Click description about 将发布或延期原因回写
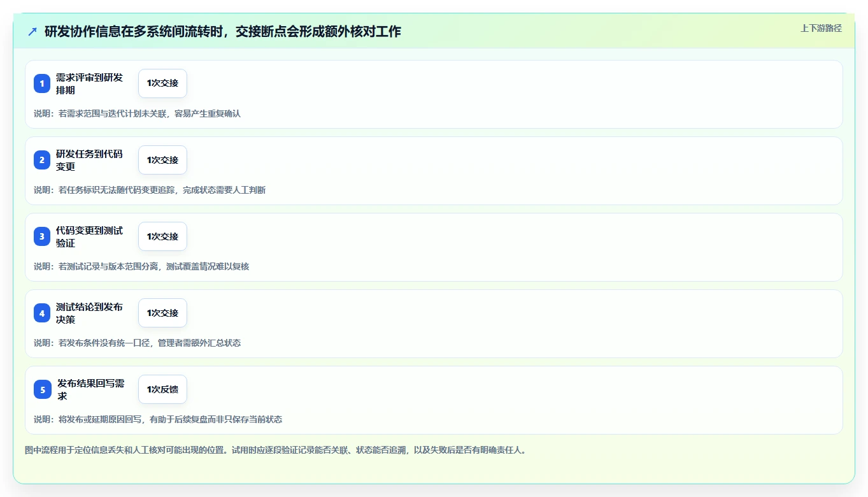Screen dimensions: 868x497 (x=158, y=419)
